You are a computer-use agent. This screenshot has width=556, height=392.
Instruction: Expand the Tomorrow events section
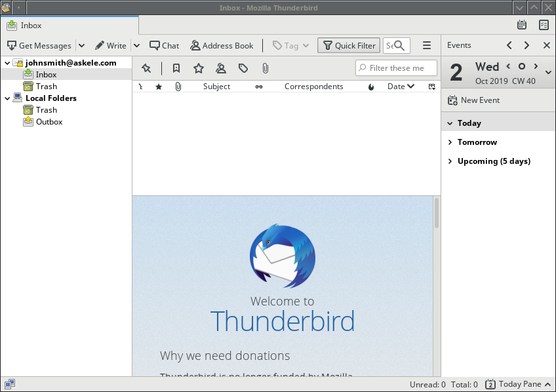(x=450, y=142)
